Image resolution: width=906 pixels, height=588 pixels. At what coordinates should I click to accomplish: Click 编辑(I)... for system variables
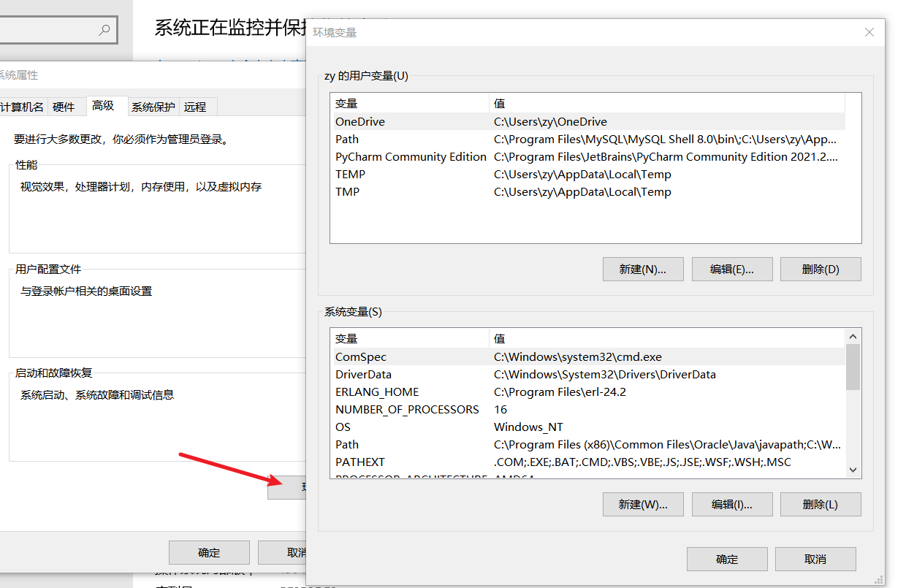731,504
